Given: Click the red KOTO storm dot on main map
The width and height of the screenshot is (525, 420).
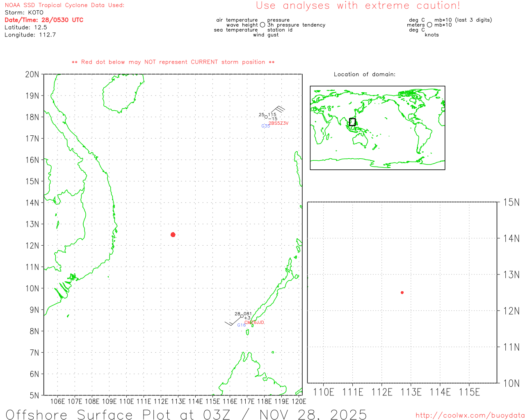Looking at the screenshot, I should (173, 235).
